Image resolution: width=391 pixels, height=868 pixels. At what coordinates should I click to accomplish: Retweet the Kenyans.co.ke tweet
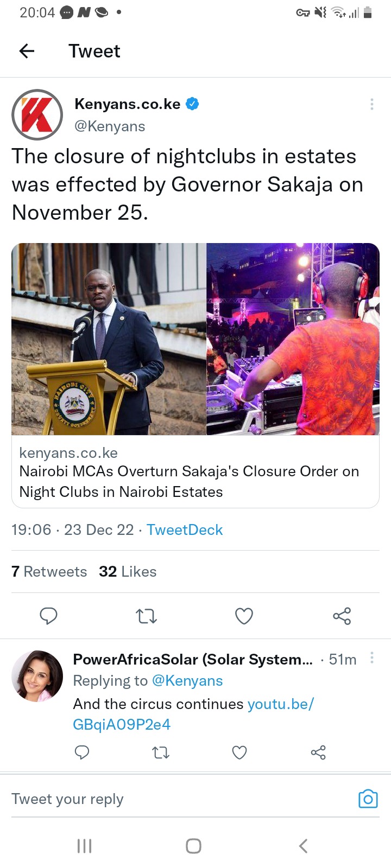coord(146,616)
